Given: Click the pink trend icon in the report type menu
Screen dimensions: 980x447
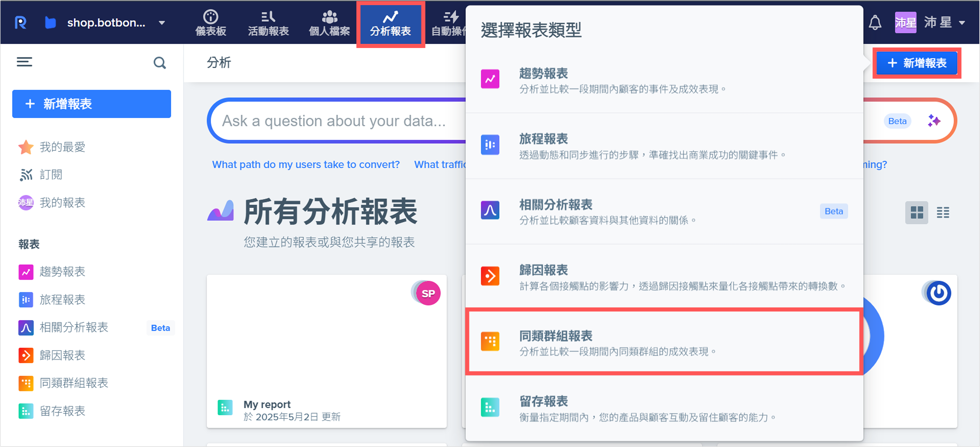Looking at the screenshot, I should 490,79.
